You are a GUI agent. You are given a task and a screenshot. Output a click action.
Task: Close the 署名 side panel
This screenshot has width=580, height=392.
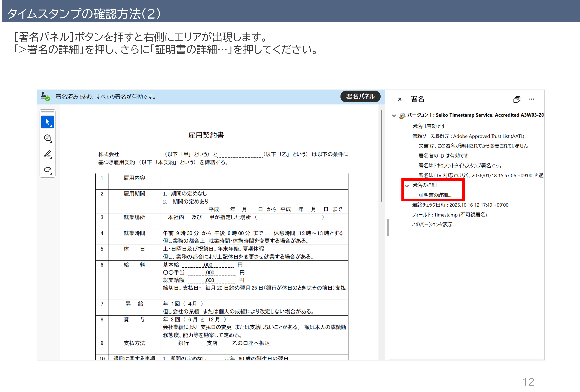click(x=399, y=99)
